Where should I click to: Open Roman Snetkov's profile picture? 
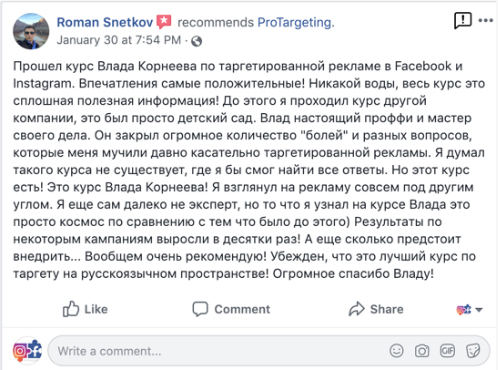31,31
